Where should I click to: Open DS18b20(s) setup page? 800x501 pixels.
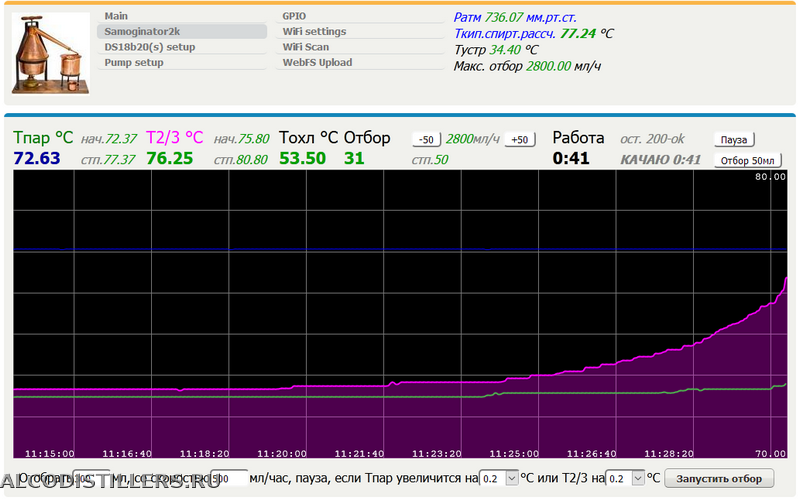click(182, 47)
